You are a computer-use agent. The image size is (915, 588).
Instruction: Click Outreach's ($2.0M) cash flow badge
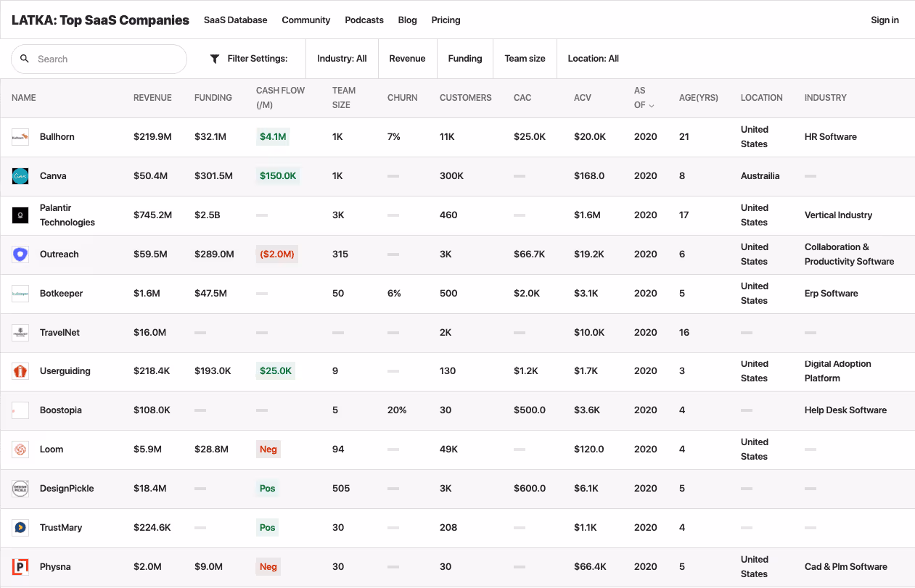pos(277,254)
